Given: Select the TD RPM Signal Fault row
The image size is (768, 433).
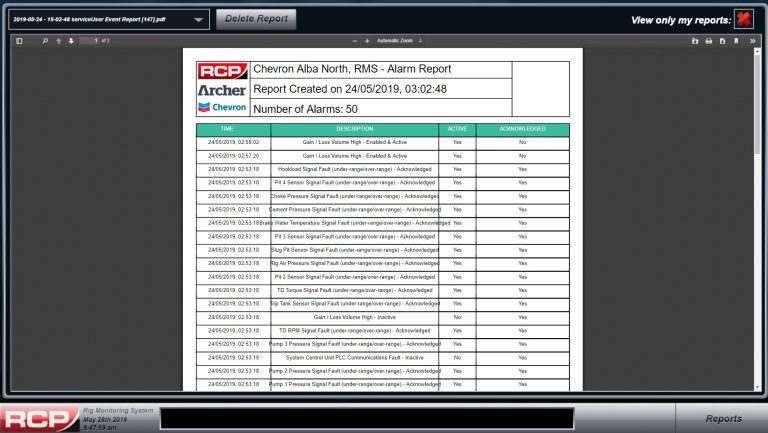Looking at the screenshot, I should [x=383, y=331].
